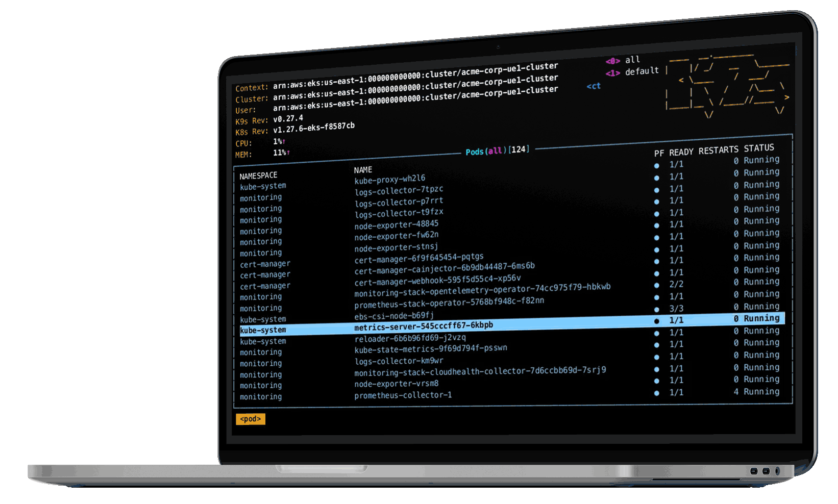The height and width of the screenshot is (504, 838).
Task: Select the <1> default namespace shortcut
Action: click(x=632, y=72)
